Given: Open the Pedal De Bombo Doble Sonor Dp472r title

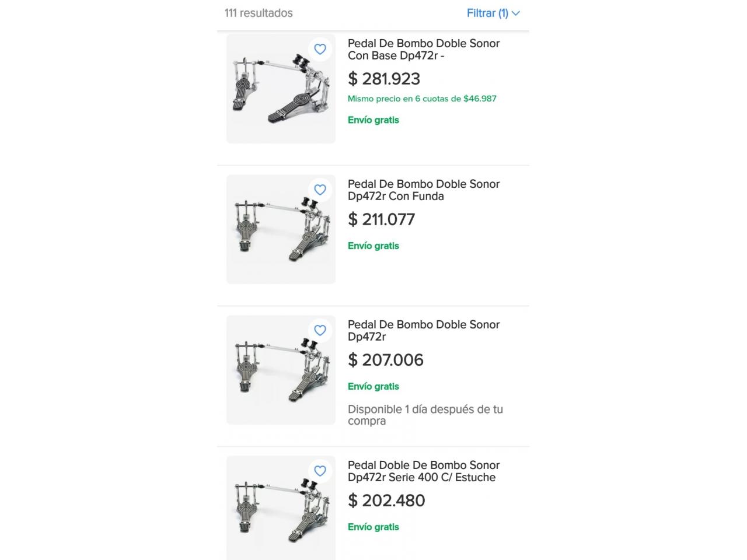Looking at the screenshot, I should pyautogui.click(x=424, y=330).
